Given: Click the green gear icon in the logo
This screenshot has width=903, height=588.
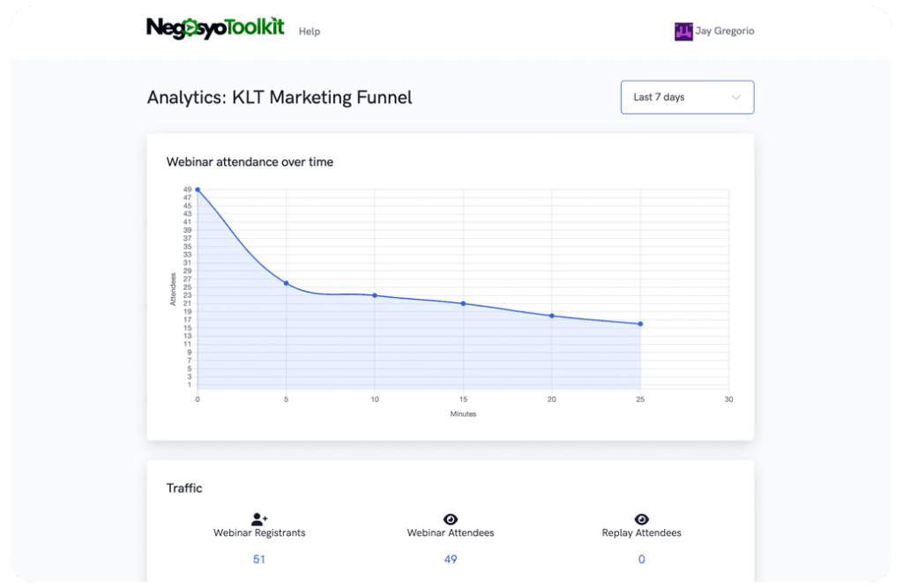Looking at the screenshot, I should pyautogui.click(x=190, y=26).
